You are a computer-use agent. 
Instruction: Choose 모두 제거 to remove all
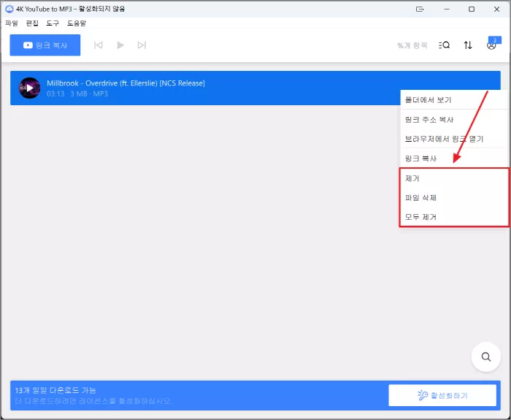coord(454,217)
